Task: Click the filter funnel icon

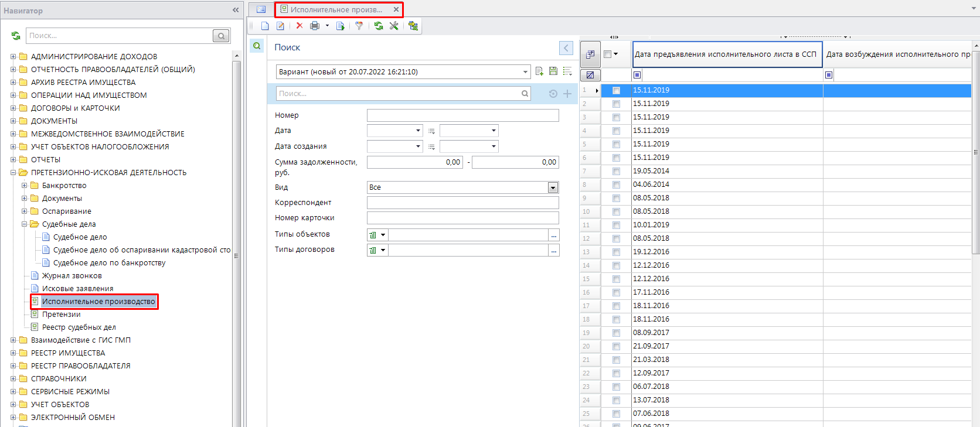Action: point(359,26)
